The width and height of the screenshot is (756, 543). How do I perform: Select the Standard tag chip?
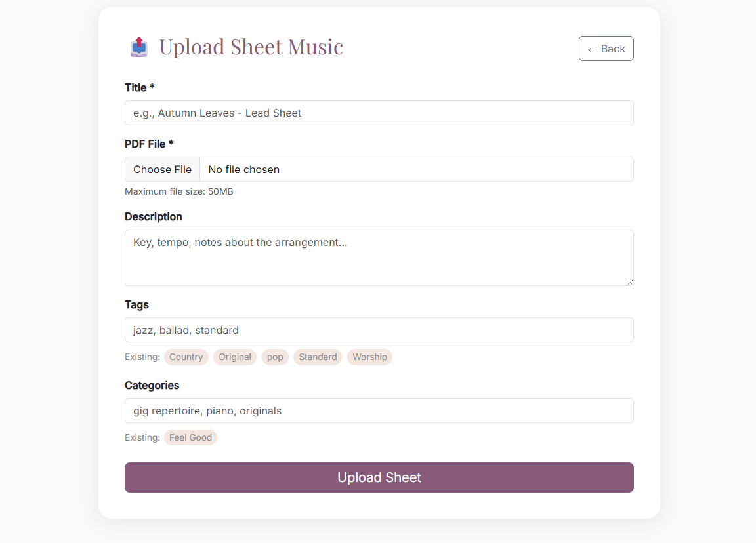click(x=318, y=357)
